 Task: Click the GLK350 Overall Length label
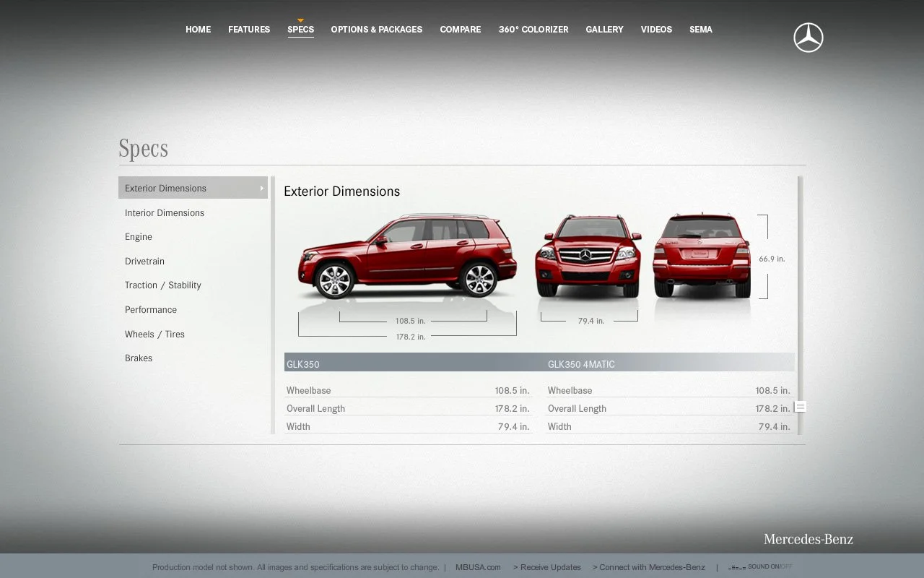coord(315,409)
